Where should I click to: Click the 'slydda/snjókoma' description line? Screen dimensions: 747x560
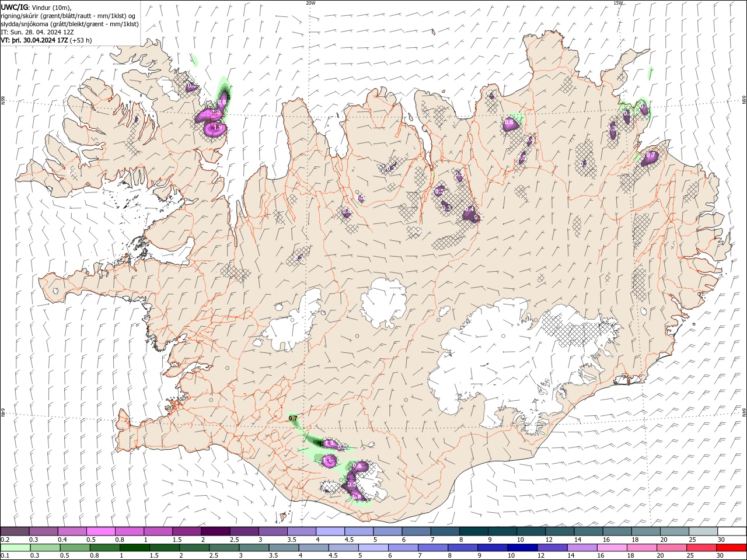69,24
